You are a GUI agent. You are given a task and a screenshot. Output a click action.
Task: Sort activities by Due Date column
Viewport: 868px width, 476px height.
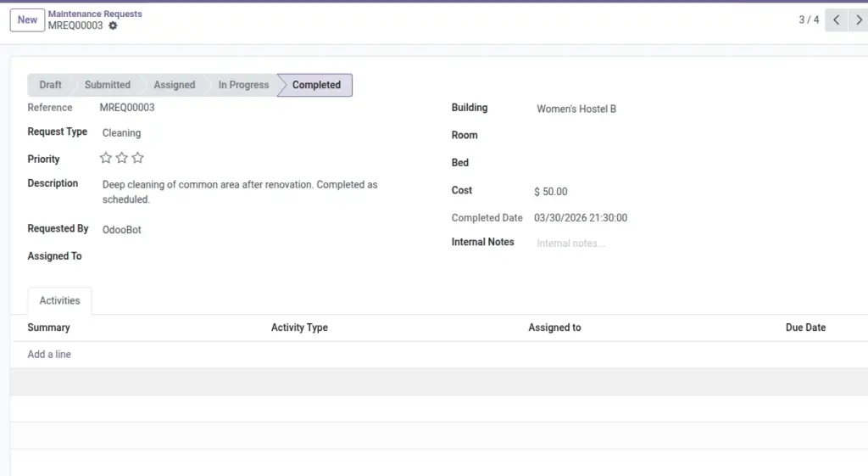805,328
